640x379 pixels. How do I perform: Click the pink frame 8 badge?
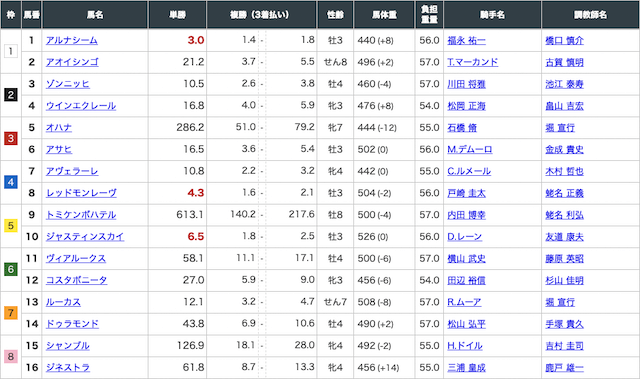11,357
